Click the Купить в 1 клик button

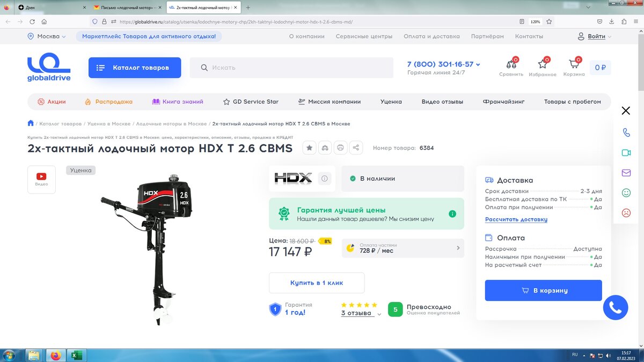[317, 283]
